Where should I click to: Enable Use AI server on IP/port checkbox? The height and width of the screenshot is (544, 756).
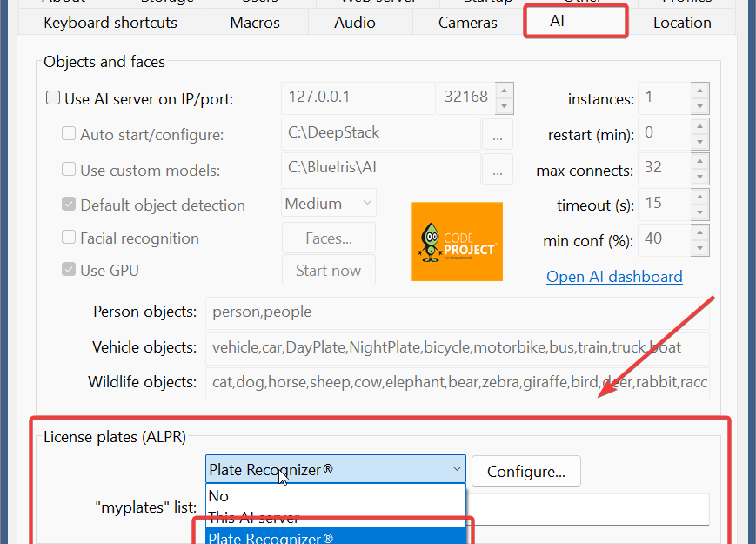point(53,97)
